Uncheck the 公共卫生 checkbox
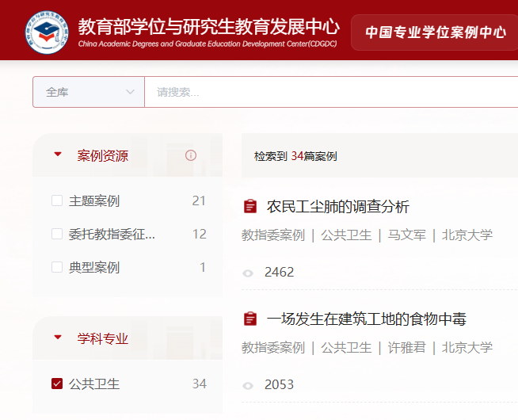 57,384
